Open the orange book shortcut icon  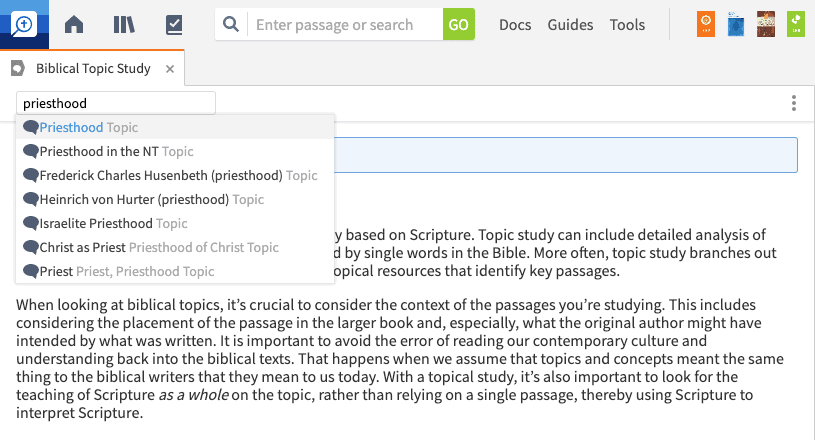706,25
